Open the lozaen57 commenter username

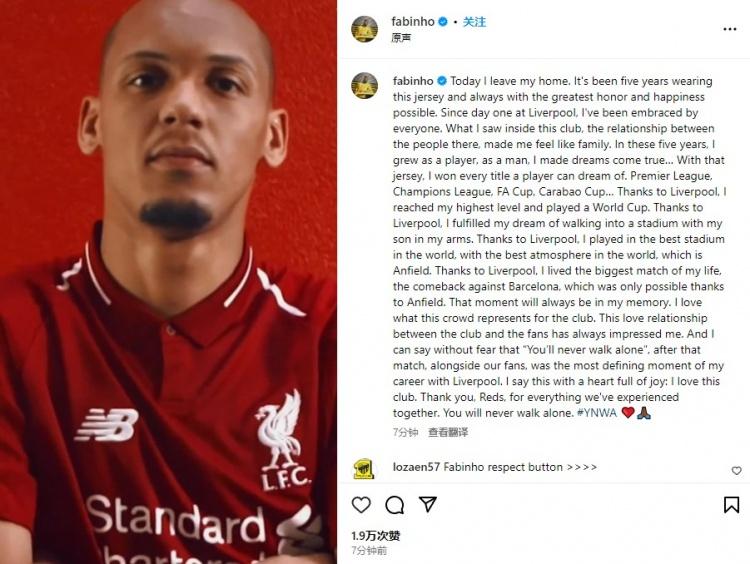416,467
